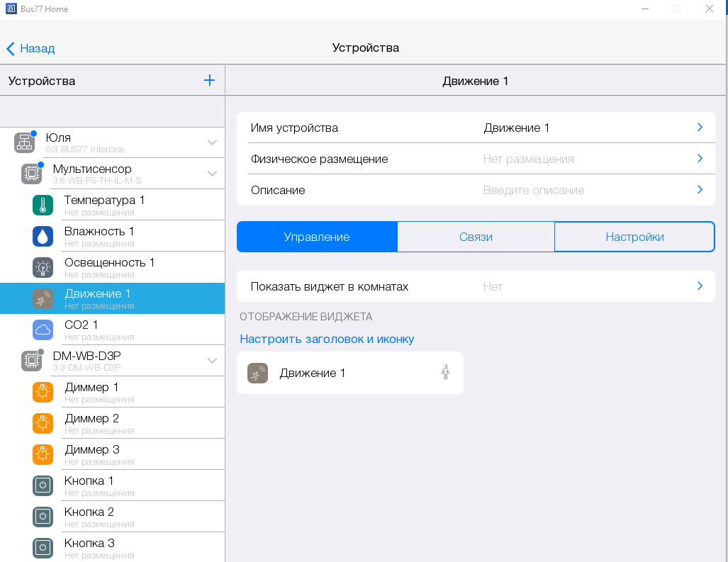
Task: Click the Настроить заголовок и иконку link
Action: (327, 339)
